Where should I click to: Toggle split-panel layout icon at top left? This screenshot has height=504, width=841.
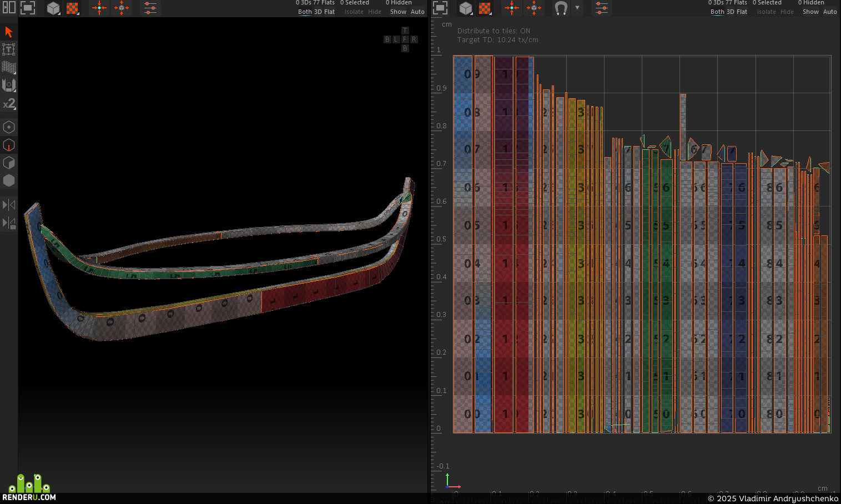(x=9, y=8)
